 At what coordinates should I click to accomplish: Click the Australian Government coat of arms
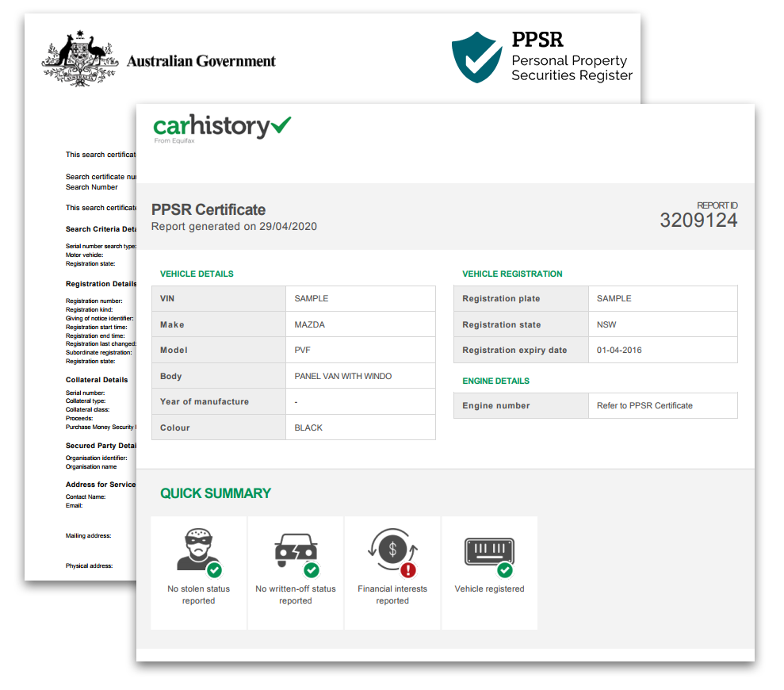click(x=80, y=59)
